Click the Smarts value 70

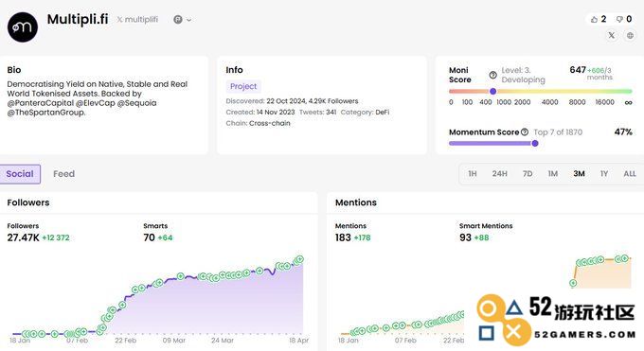tap(149, 237)
